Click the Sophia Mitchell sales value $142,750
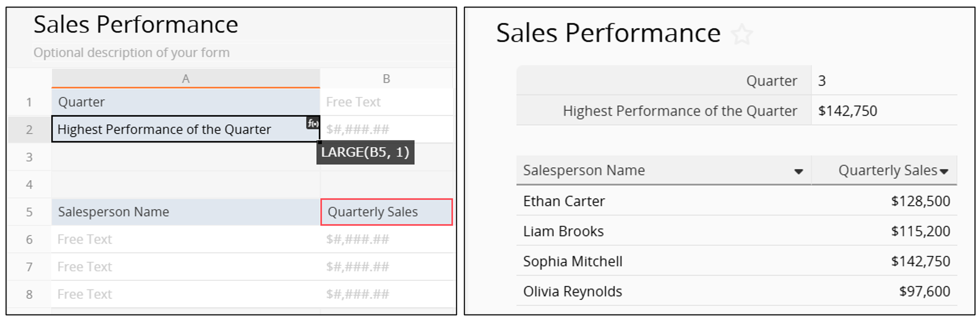 (920, 261)
